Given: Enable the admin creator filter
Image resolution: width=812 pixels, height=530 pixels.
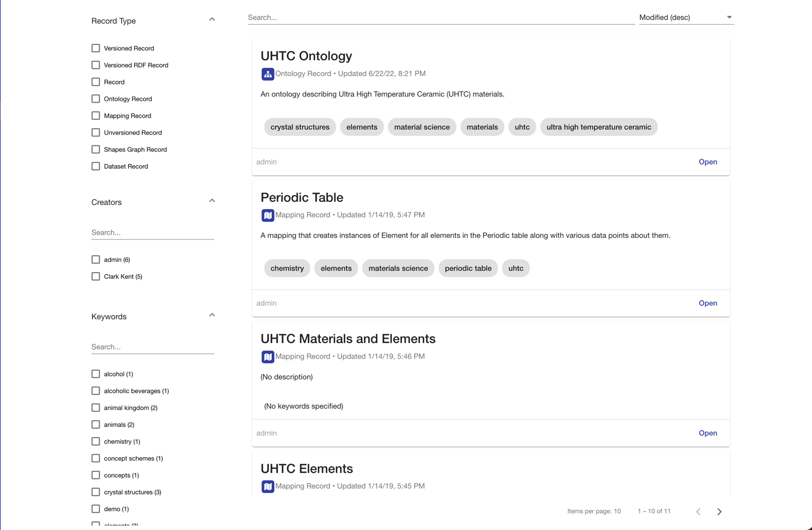Looking at the screenshot, I should point(95,259).
